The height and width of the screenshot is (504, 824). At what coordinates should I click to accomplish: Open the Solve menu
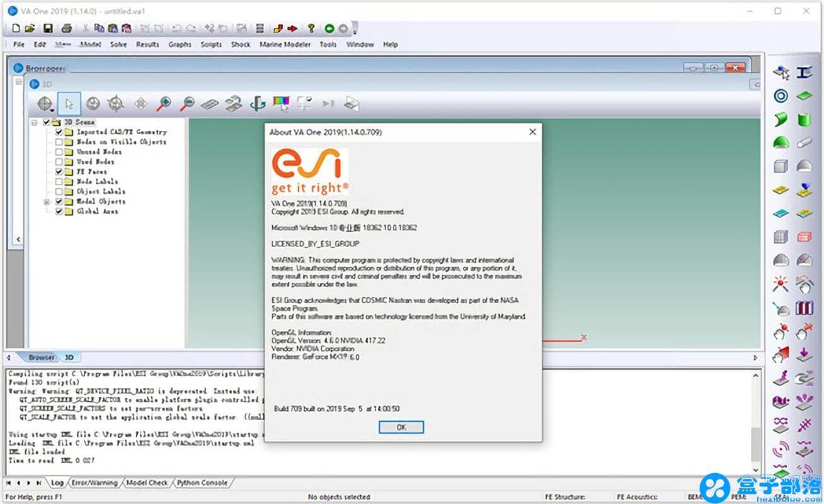(118, 45)
